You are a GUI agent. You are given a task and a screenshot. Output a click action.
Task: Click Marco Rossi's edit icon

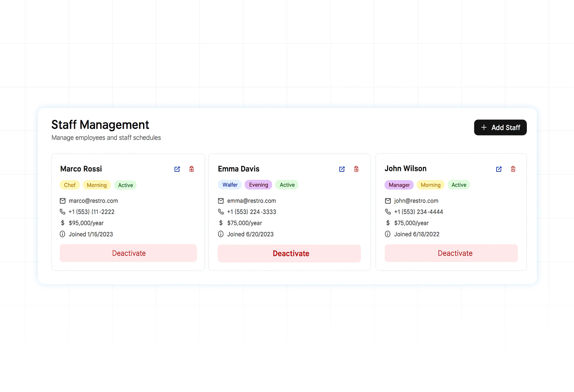coord(177,169)
